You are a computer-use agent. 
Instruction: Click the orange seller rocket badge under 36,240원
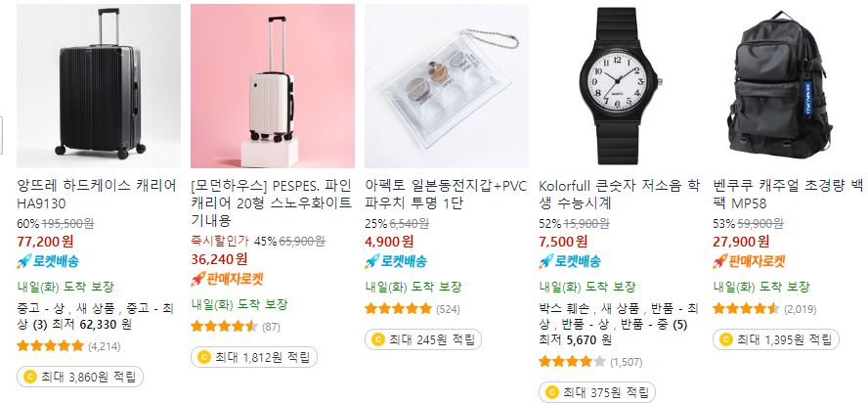point(227,278)
